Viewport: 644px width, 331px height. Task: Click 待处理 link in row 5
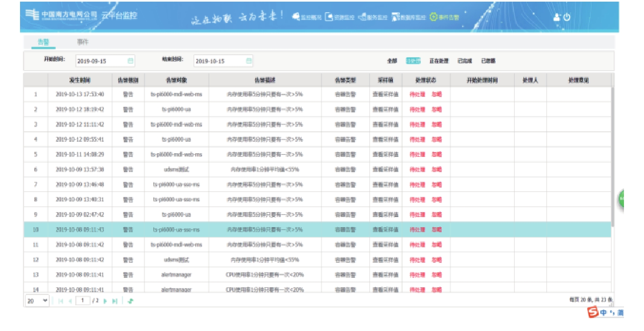(x=417, y=154)
